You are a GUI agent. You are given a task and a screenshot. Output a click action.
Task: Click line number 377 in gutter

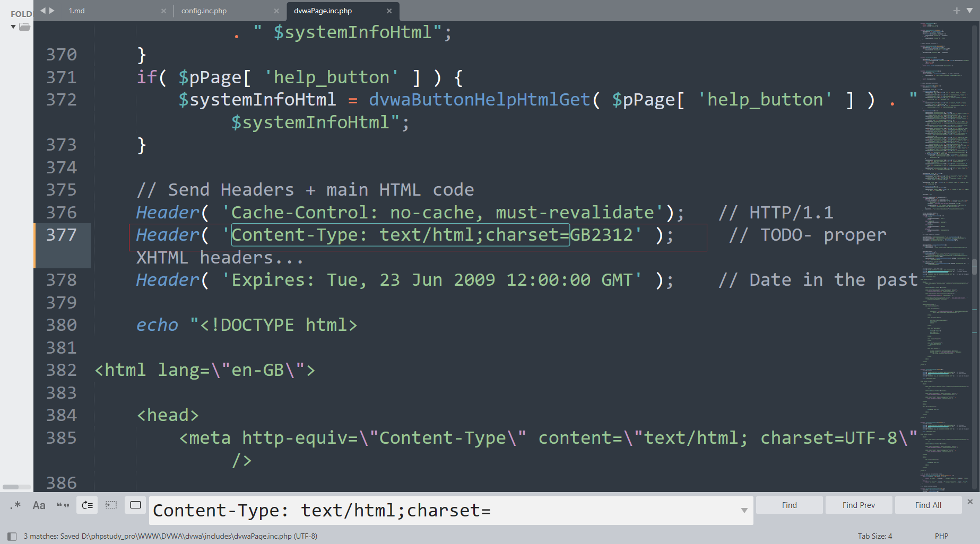point(62,235)
